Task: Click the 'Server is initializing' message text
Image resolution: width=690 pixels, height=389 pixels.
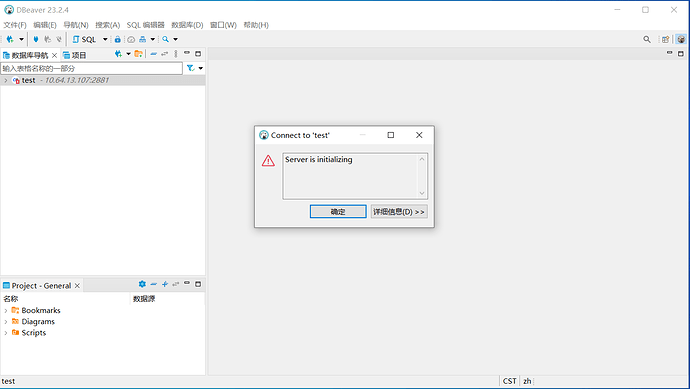Action: [319, 159]
